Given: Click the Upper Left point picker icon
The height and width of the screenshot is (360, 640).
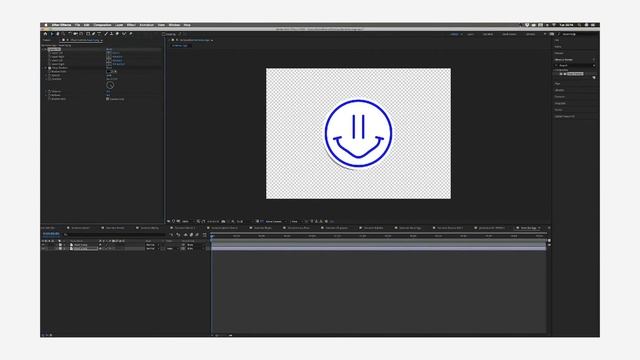Looking at the screenshot, I should [x=109, y=53].
